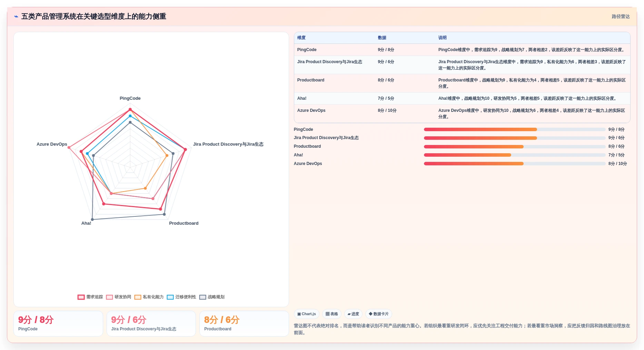Click the 路径雷达 label in the header
Screen dimensions: 644x350
(621, 17)
